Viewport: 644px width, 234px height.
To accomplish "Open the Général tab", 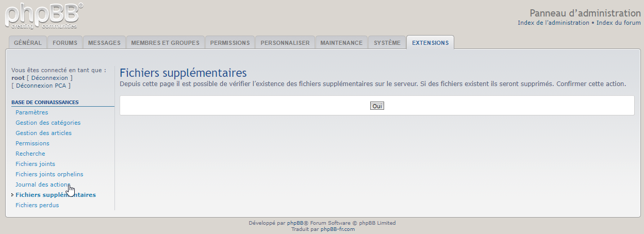I will [28, 43].
